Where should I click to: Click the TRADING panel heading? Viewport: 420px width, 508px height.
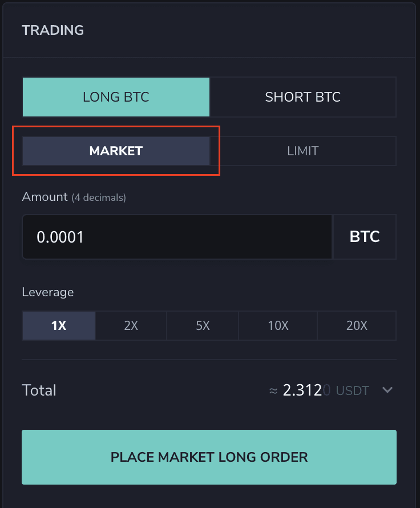pyautogui.click(x=52, y=30)
